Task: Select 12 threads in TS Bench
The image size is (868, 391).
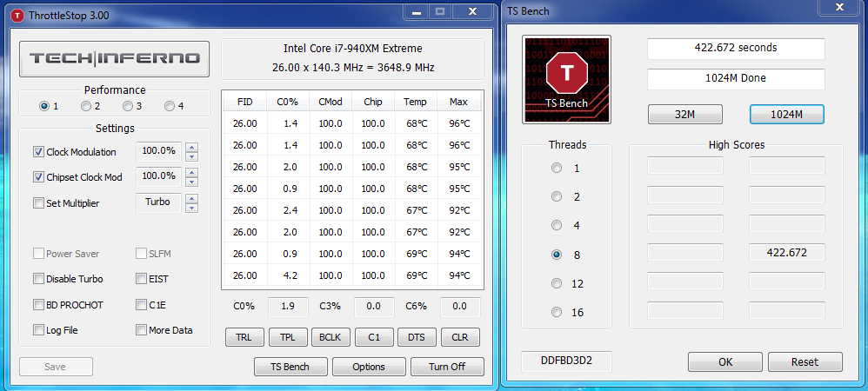Action: coord(557,284)
